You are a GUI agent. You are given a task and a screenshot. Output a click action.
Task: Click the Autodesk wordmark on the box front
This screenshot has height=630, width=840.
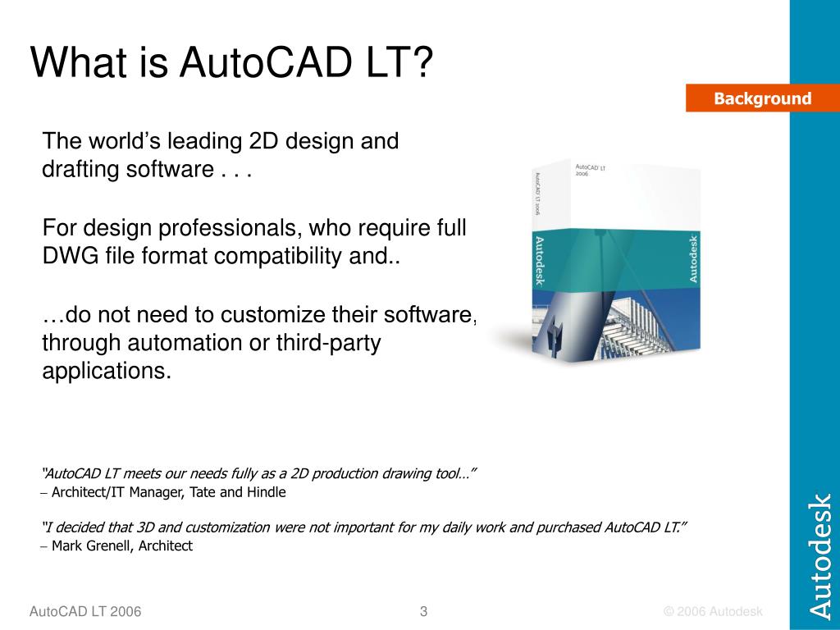tap(693, 258)
